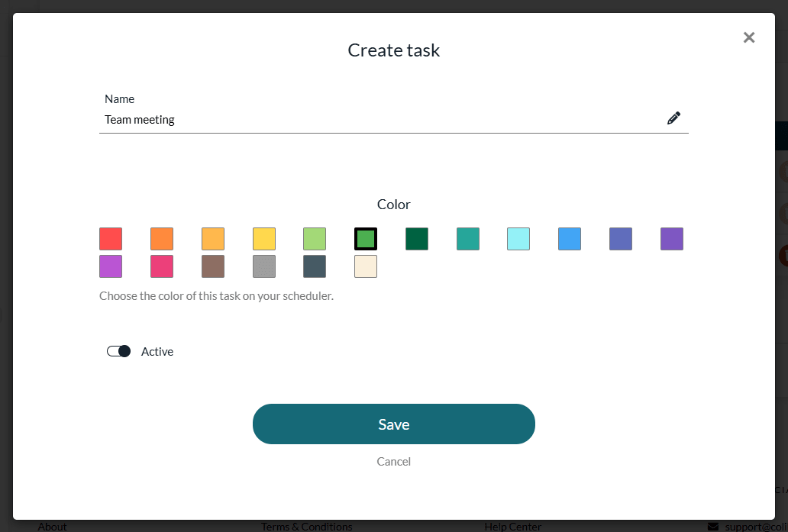Cancel task creation
The height and width of the screenshot is (532, 788).
point(393,461)
